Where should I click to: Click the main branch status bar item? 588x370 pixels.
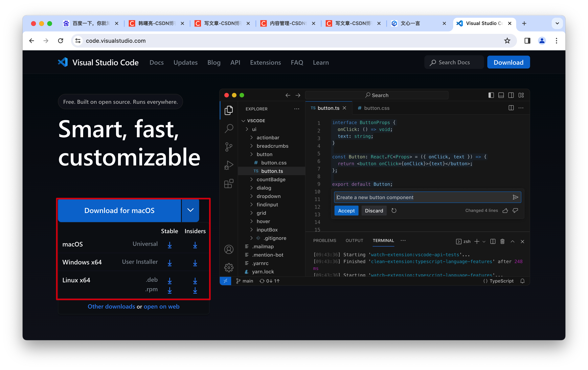point(244,281)
